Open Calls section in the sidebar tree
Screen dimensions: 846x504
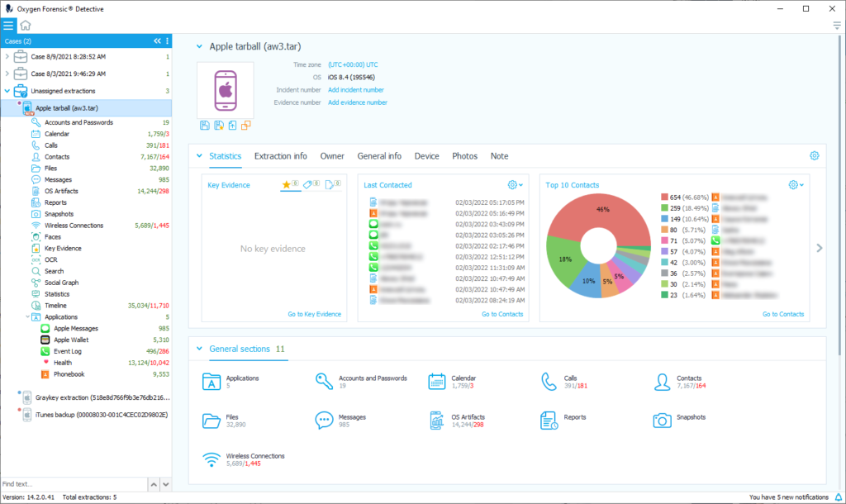point(50,145)
